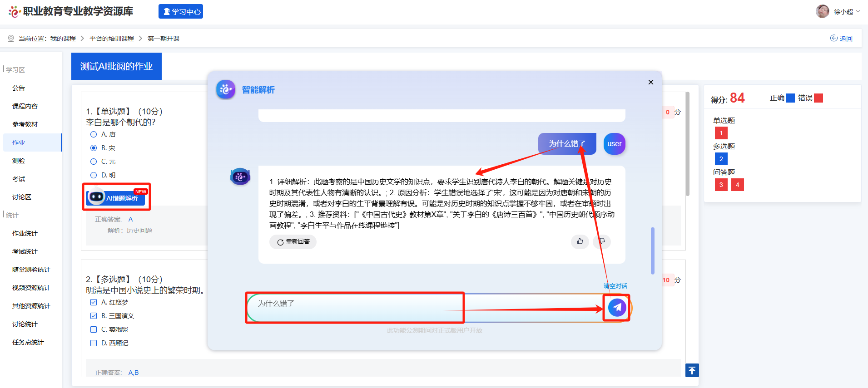This screenshot has height=388, width=868.
Task: Click the score value 84
Action: 737,98
